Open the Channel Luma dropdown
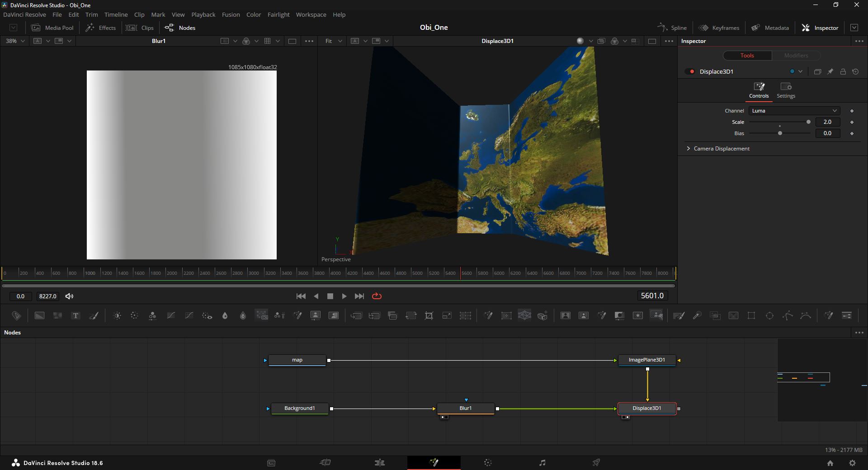The width and height of the screenshot is (868, 470). 794,111
